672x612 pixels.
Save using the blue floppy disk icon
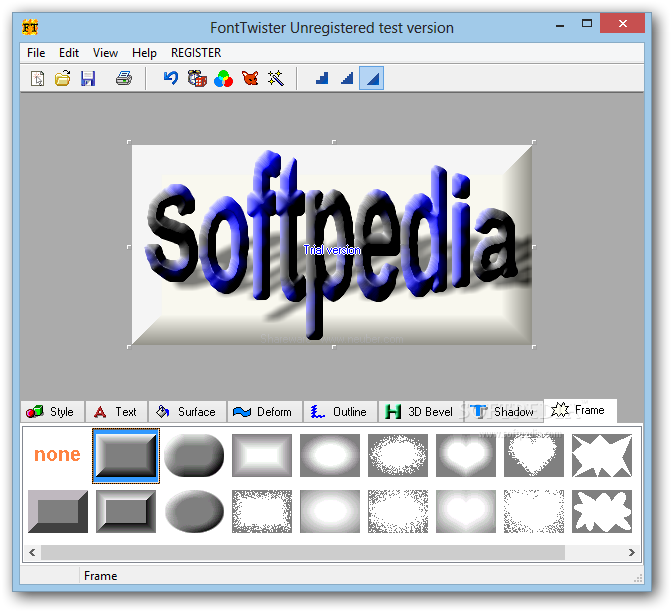point(88,78)
